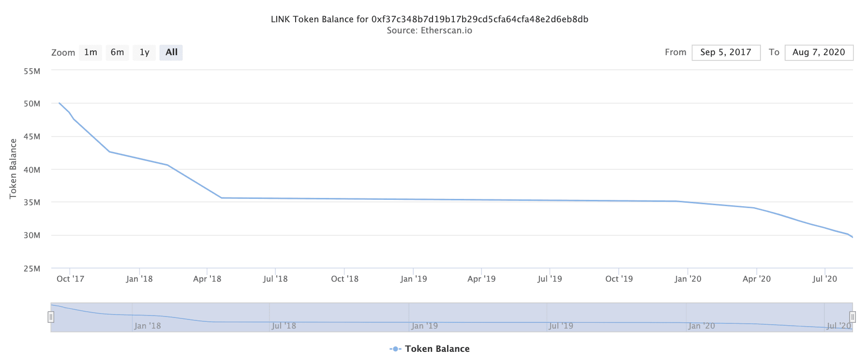
Task: Click the Source: Etherscan.io subtitle
Action: tap(429, 30)
